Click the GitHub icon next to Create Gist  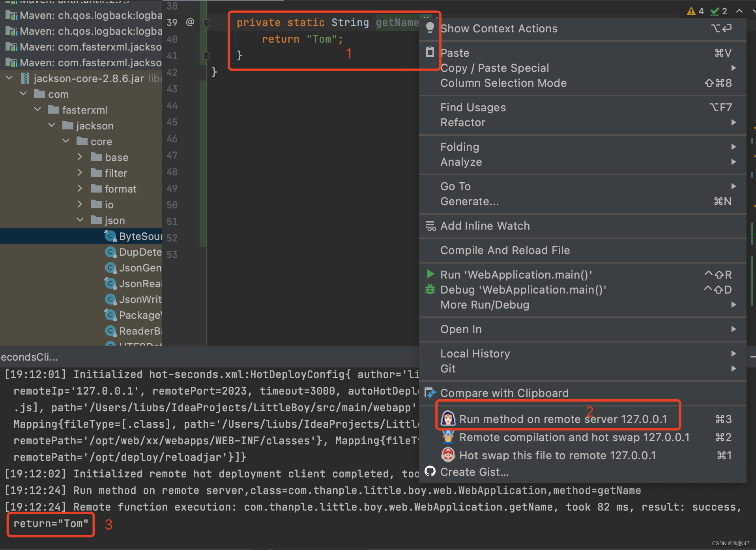tap(430, 471)
